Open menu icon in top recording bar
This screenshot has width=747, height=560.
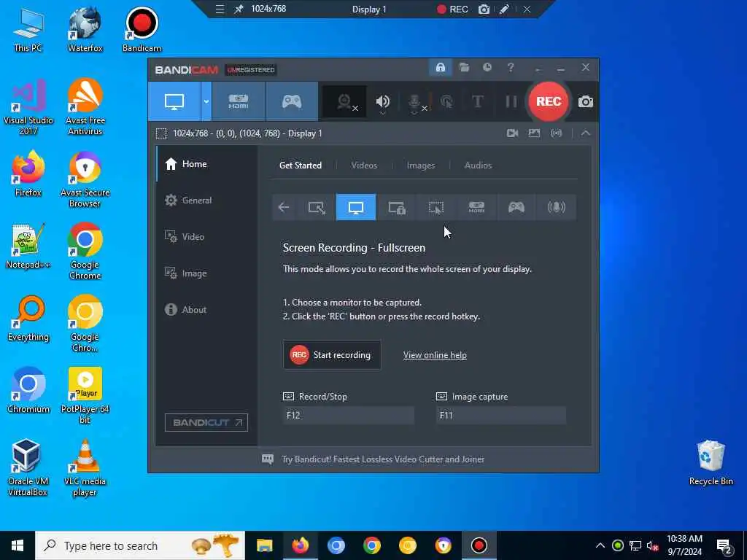[220, 9]
